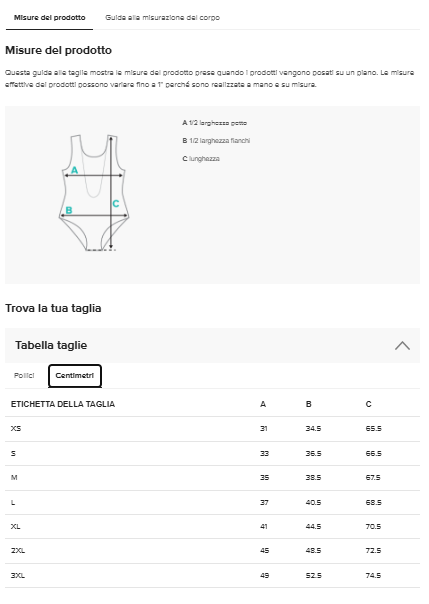Click the bodysuit measurement diagram image
Image resolution: width=429 pixels, height=604 pixels.
(x=94, y=193)
